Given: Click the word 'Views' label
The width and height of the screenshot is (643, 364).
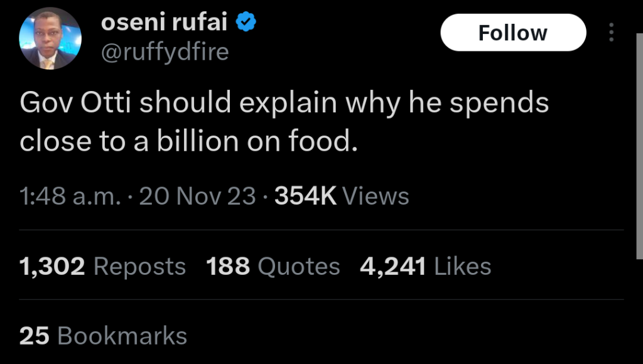Looking at the screenshot, I should click(x=376, y=196).
